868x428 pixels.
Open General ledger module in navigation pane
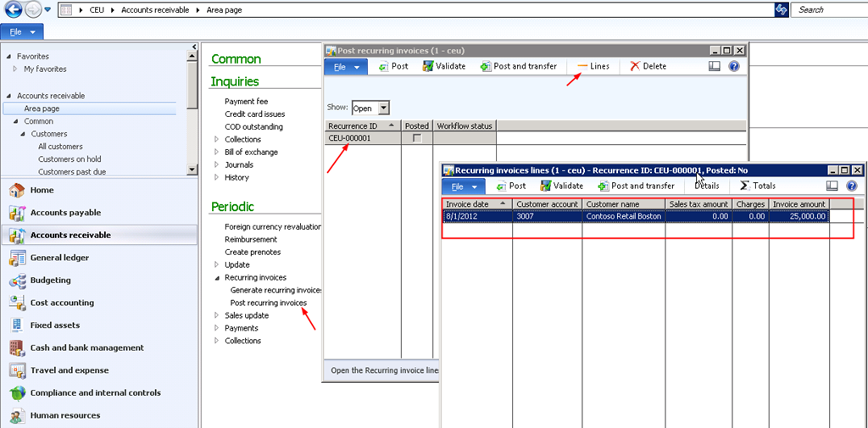(59, 258)
